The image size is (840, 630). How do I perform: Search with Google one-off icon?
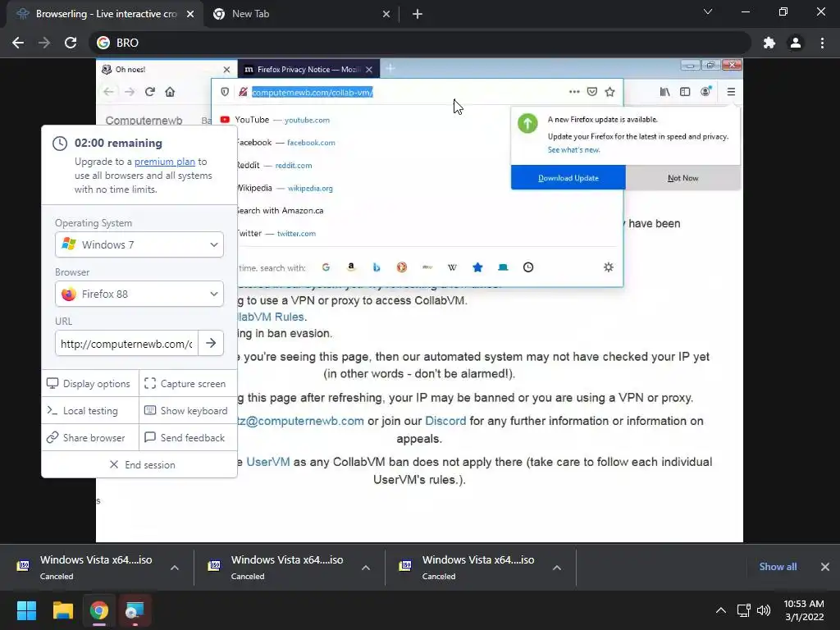(x=326, y=267)
